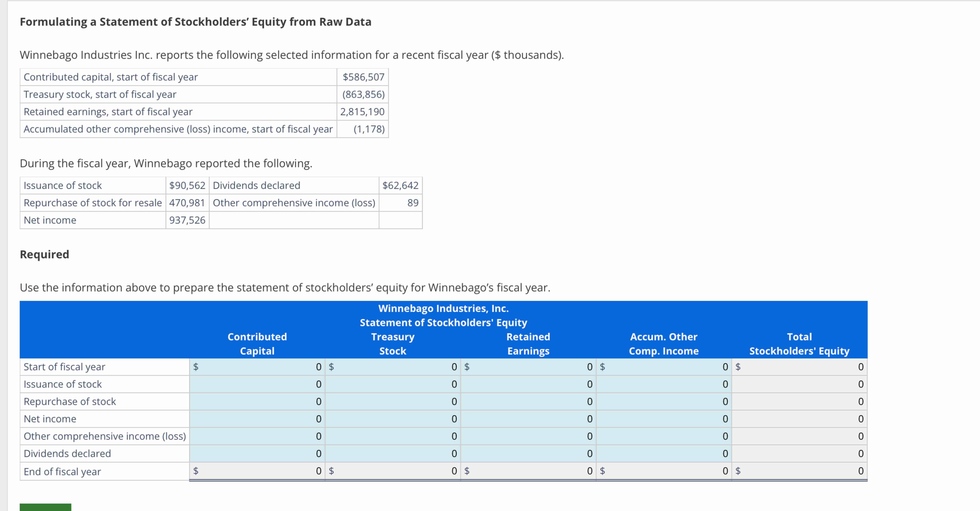The width and height of the screenshot is (980, 511).
Task: Click Total Stockholders' Equity cell for End of fiscal year
Action: (800, 471)
